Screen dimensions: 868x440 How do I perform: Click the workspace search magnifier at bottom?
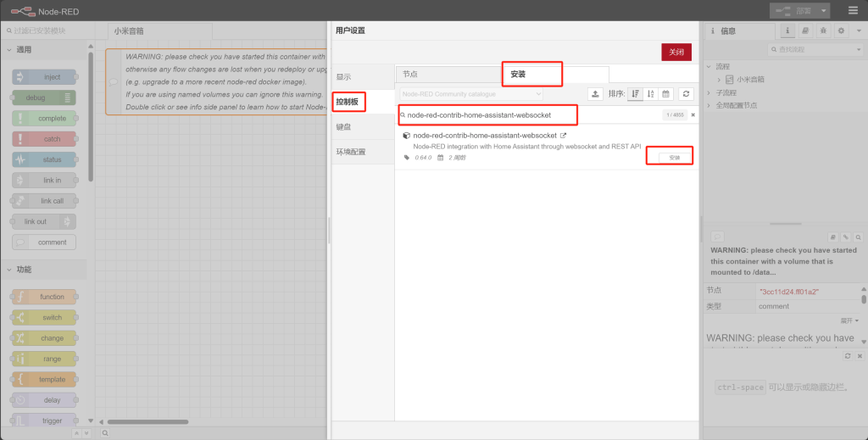pyautogui.click(x=104, y=433)
